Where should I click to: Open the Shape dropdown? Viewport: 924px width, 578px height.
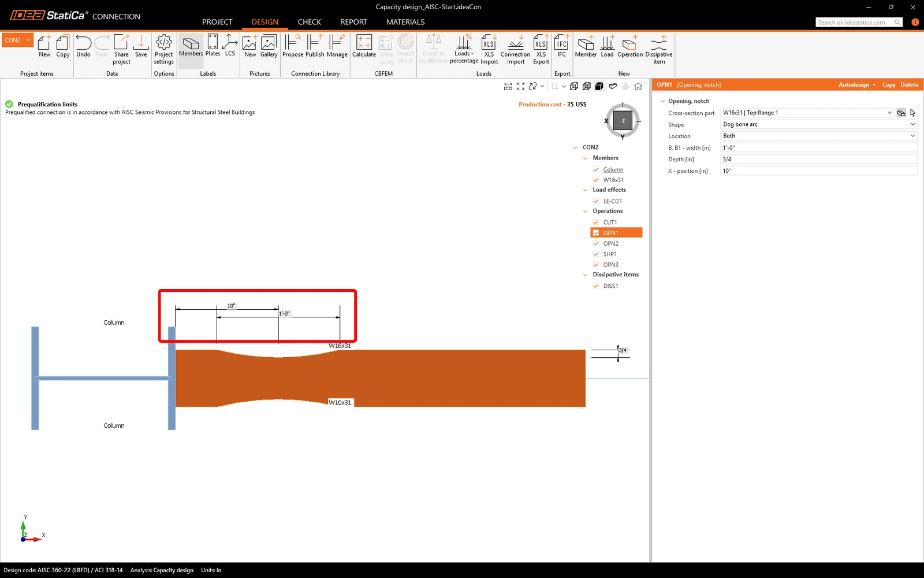(819, 124)
